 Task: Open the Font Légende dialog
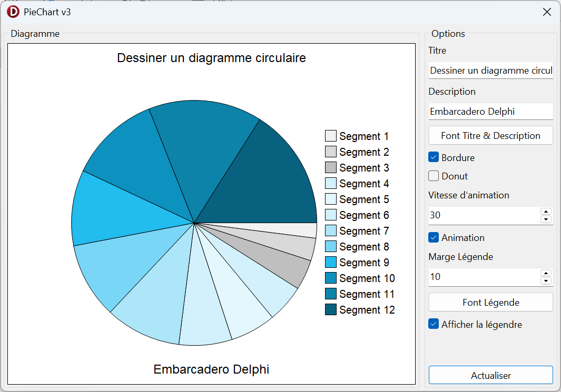(490, 303)
